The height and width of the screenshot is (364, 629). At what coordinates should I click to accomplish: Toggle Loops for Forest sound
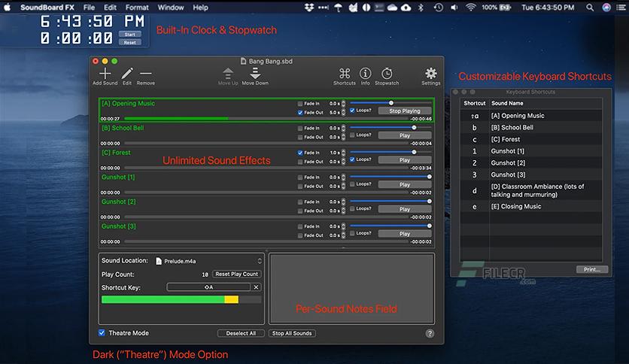coord(352,159)
